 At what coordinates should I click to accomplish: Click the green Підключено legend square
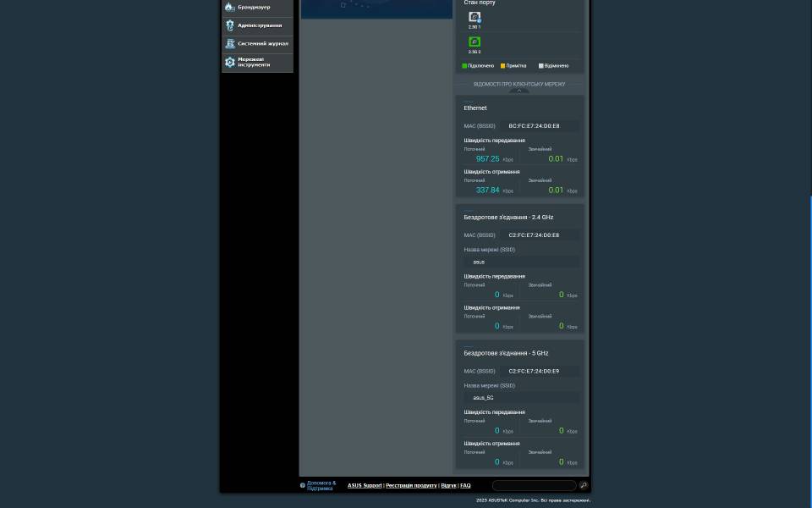464,66
